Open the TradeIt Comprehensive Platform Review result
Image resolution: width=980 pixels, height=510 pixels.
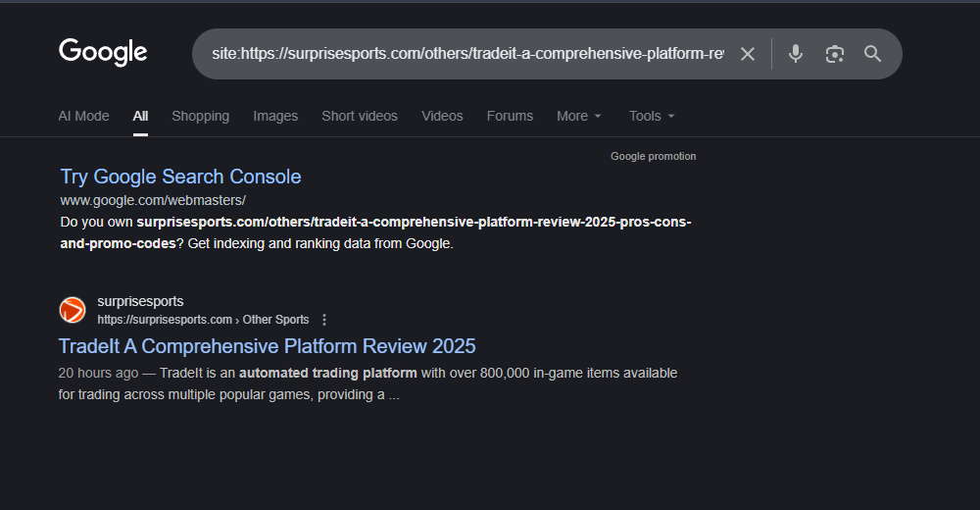click(x=267, y=346)
